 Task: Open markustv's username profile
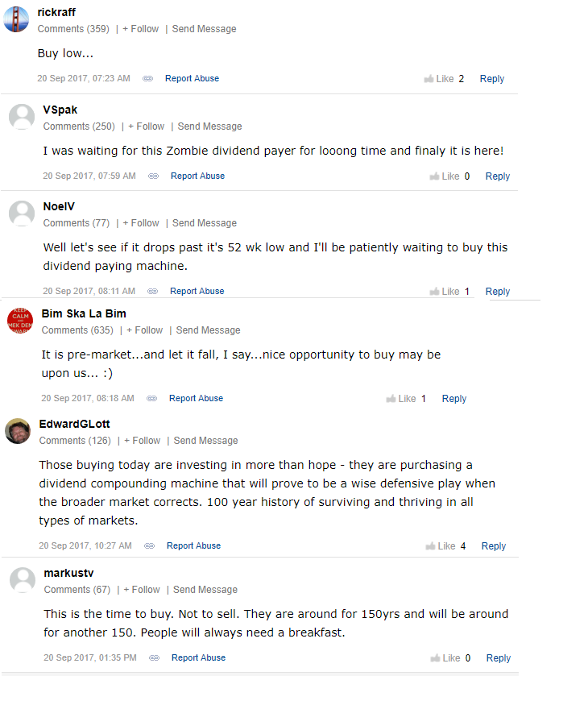pos(68,573)
